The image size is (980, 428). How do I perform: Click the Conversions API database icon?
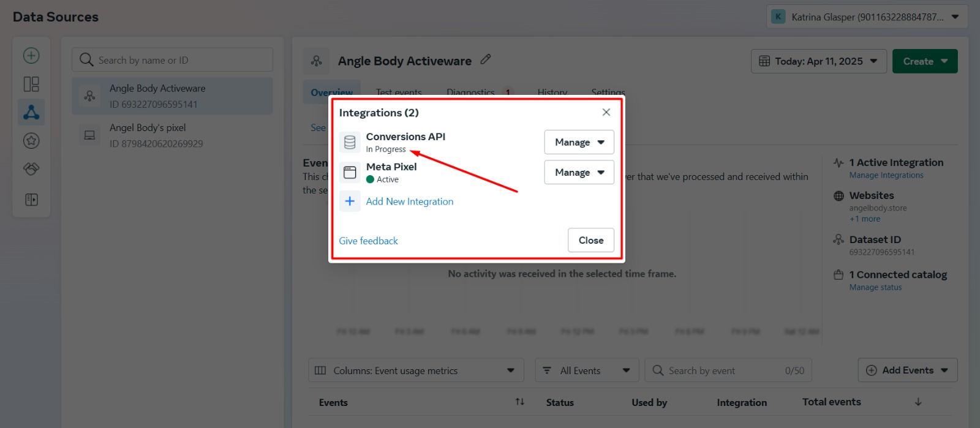click(x=350, y=142)
